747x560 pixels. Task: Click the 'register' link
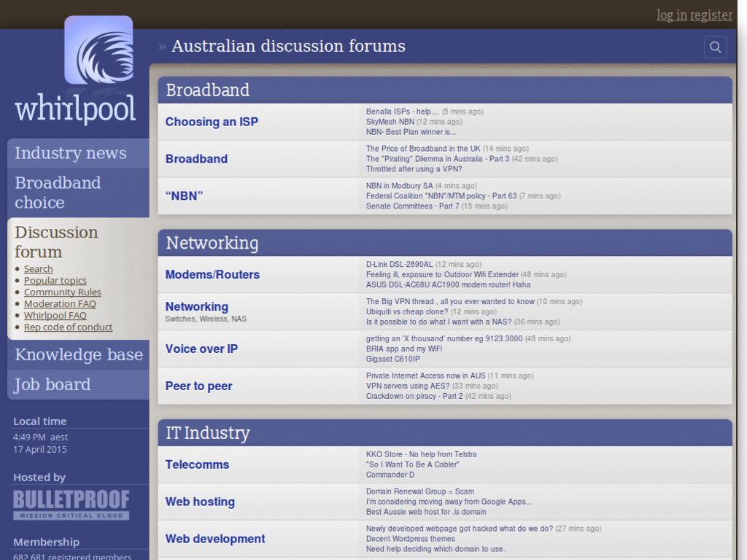(x=711, y=15)
